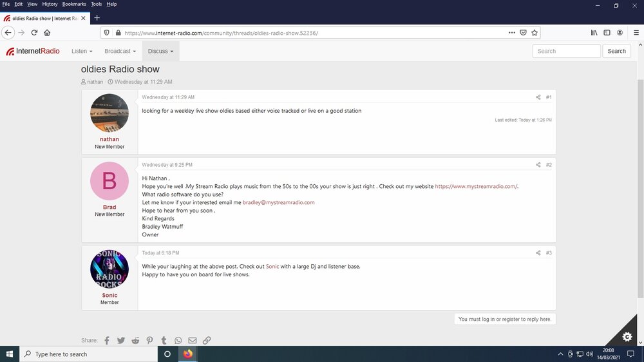The width and height of the screenshot is (644, 362).
Task: Click the page vertical scrollbar
Action: (640, 188)
